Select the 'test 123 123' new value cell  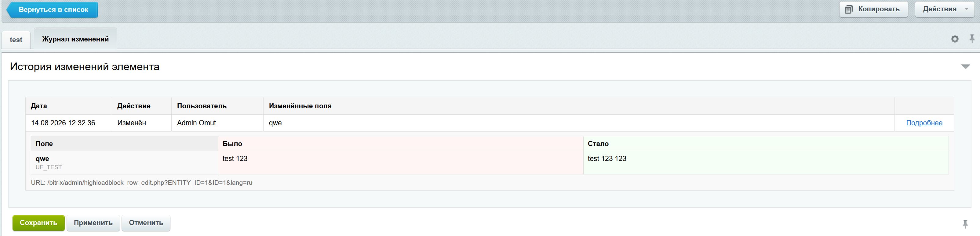tap(765, 163)
